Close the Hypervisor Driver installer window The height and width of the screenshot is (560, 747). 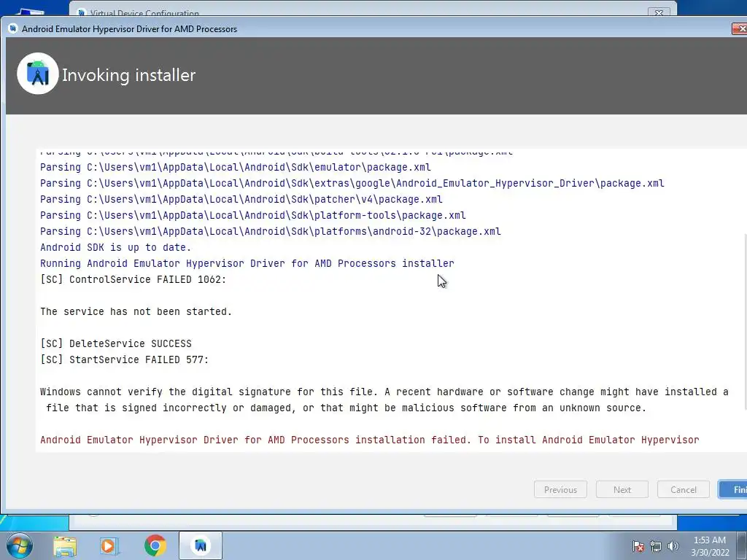(x=740, y=29)
